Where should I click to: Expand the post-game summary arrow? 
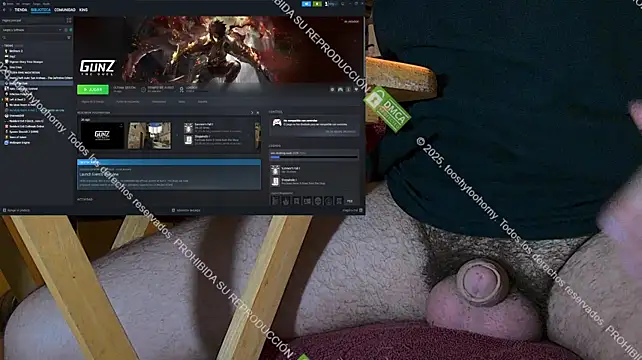click(x=252, y=113)
